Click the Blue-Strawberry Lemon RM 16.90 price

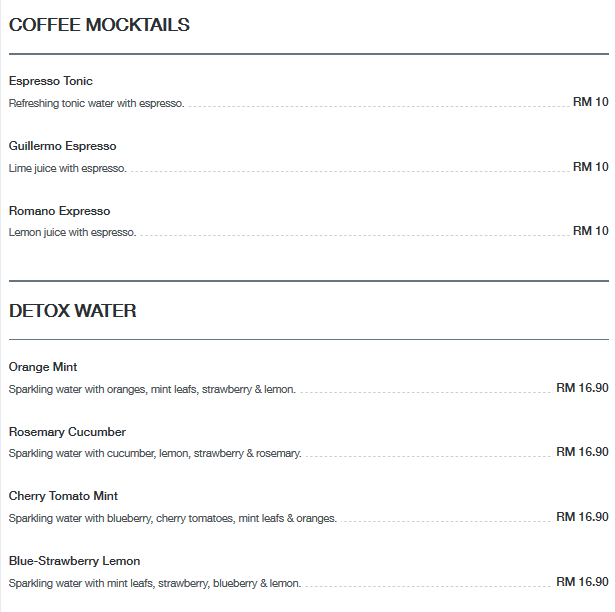(x=582, y=581)
